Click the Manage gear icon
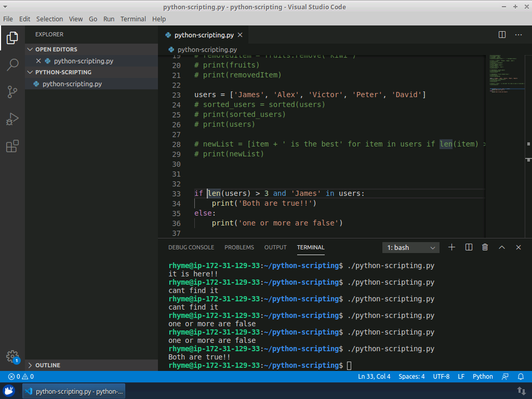The height and width of the screenshot is (399, 532). [x=12, y=356]
